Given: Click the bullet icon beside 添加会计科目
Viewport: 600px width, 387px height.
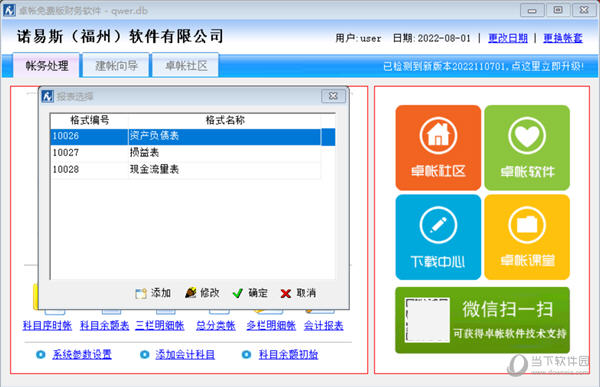Looking at the screenshot, I should pos(144,354).
